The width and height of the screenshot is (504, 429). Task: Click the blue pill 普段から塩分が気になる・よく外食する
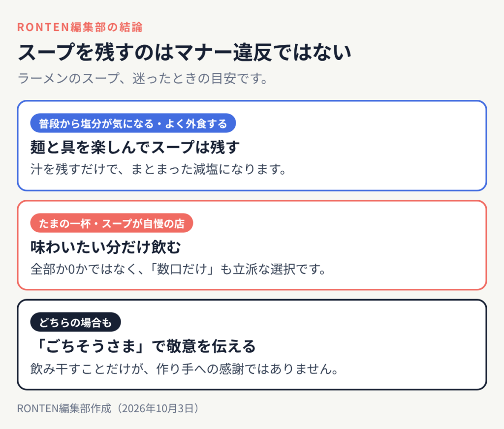click(x=133, y=123)
